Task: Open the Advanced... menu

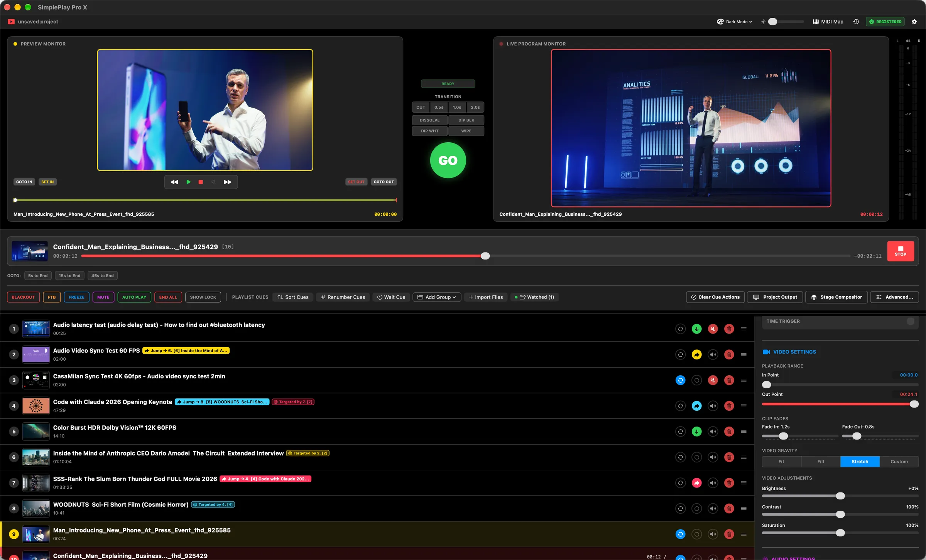Action: click(x=894, y=297)
